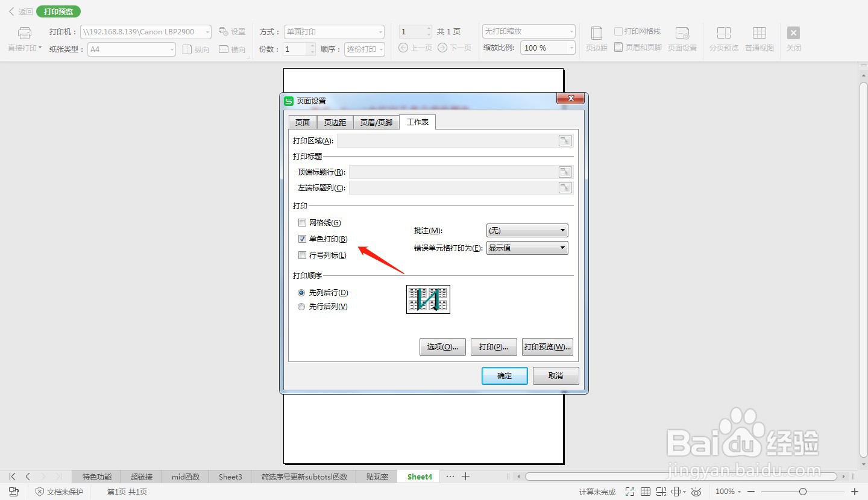Viewport: 868px width, 500px height.
Task: Click the print area (打印区域) input field
Action: [447, 140]
